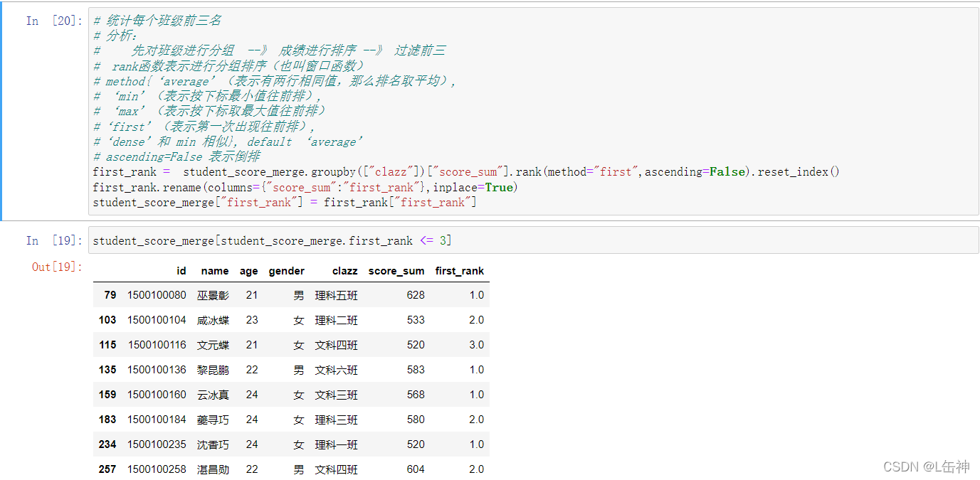
Task: Click the score_sum value 533
Action: pos(416,320)
